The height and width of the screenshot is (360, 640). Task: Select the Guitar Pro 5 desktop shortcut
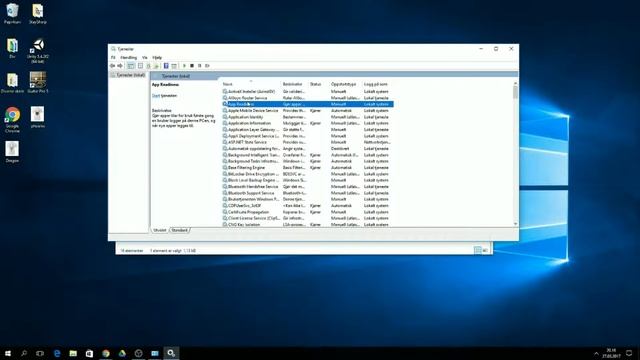click(x=38, y=83)
